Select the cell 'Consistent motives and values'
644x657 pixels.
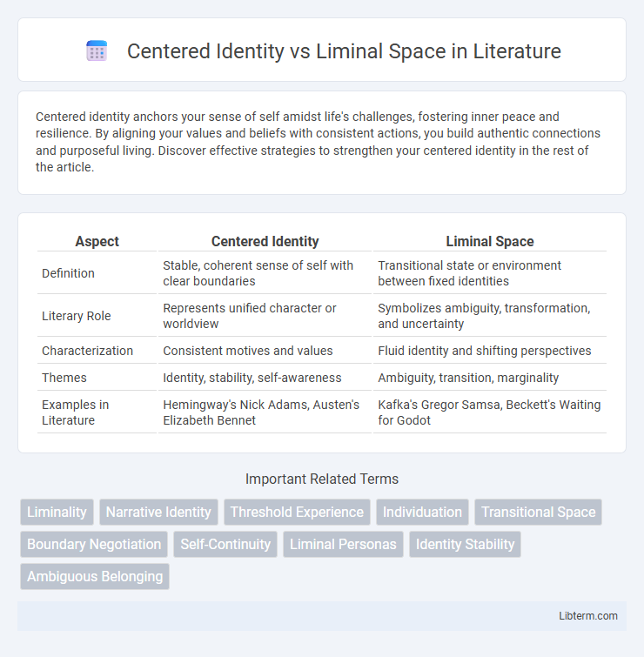click(265, 351)
